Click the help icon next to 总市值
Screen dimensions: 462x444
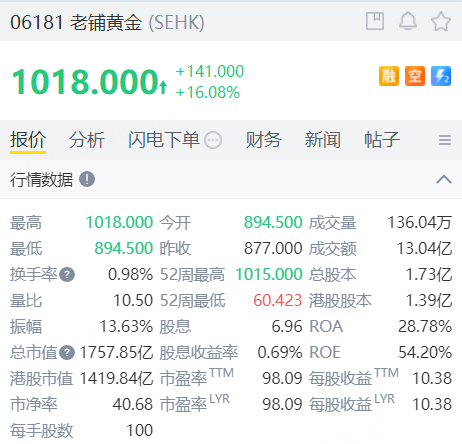tap(67, 353)
